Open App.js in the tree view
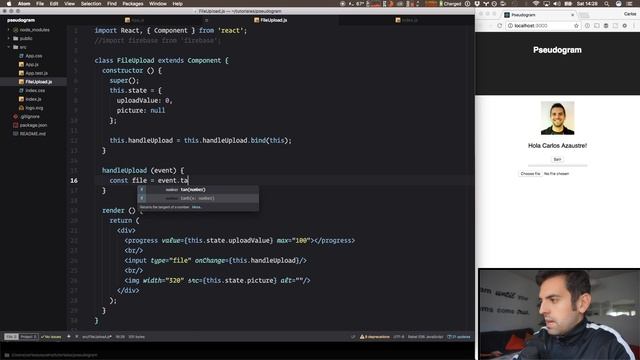The width and height of the screenshot is (640, 360). 32,64
